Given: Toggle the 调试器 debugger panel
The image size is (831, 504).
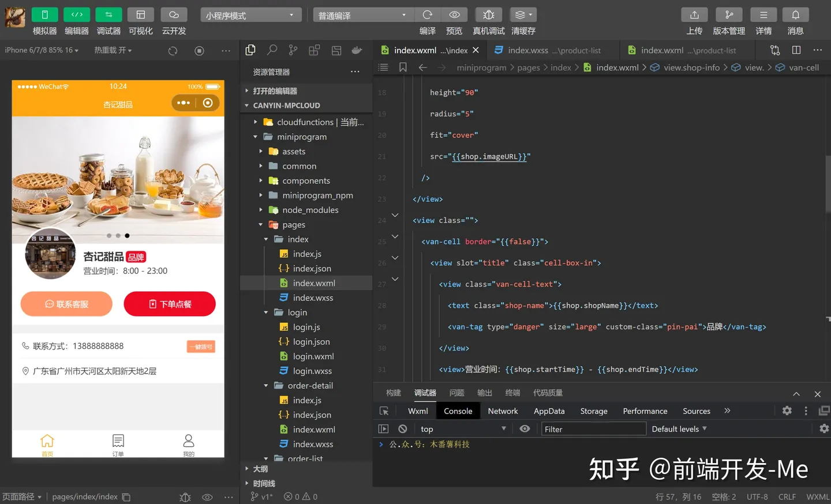Looking at the screenshot, I should click(x=108, y=15).
